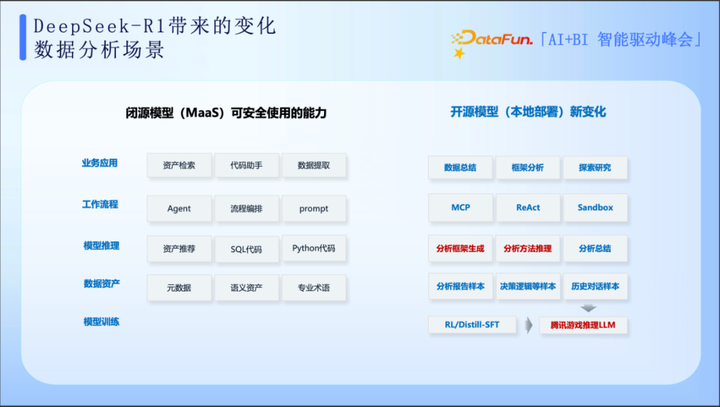Click the AI+BI 智能驱动峰会 text

[x=621, y=40]
